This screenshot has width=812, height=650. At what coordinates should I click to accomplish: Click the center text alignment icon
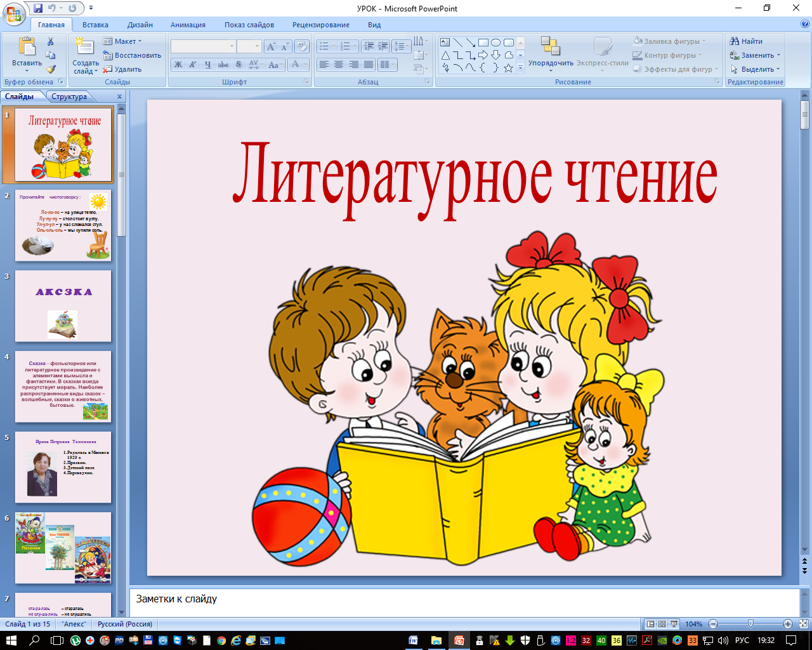339,65
